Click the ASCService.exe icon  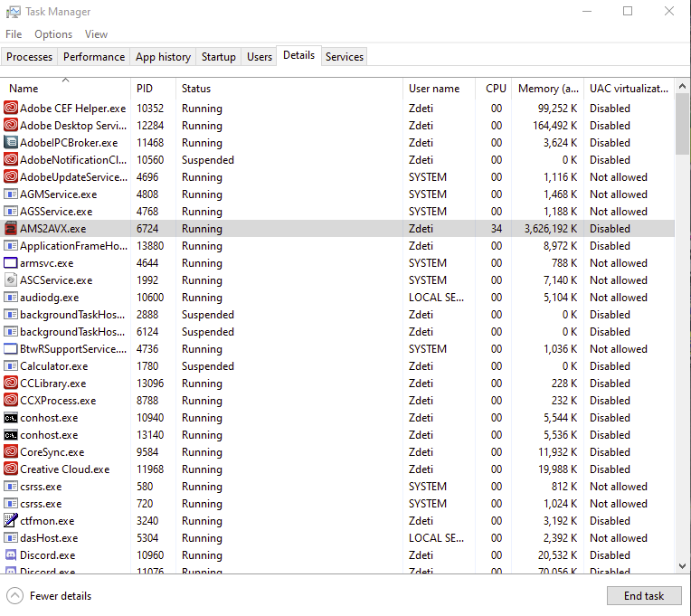(11, 280)
